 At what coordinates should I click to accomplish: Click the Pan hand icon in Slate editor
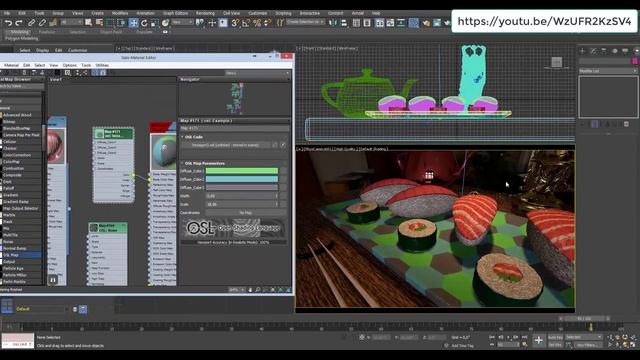(x=250, y=289)
